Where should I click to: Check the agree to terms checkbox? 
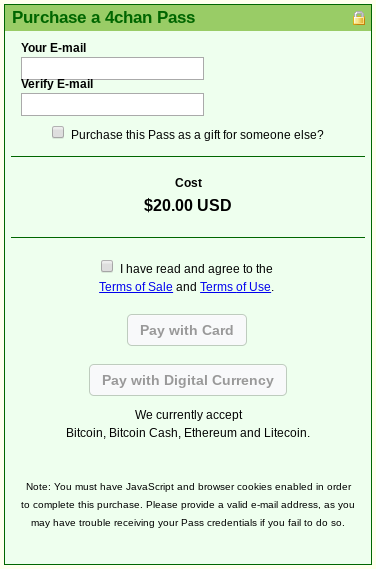(107, 266)
